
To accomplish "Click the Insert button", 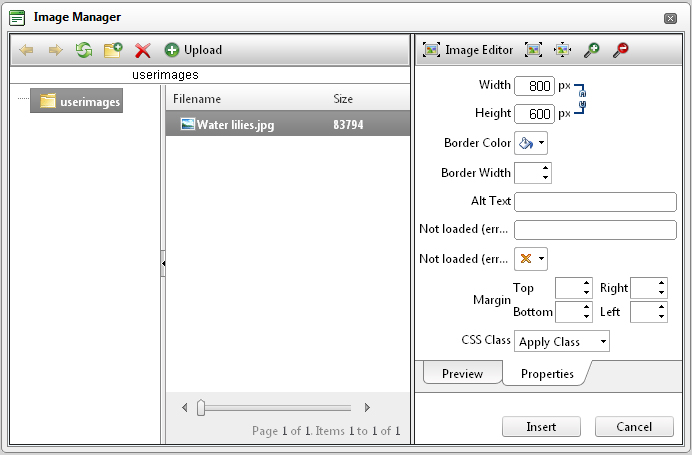I will pyautogui.click(x=541, y=427).
